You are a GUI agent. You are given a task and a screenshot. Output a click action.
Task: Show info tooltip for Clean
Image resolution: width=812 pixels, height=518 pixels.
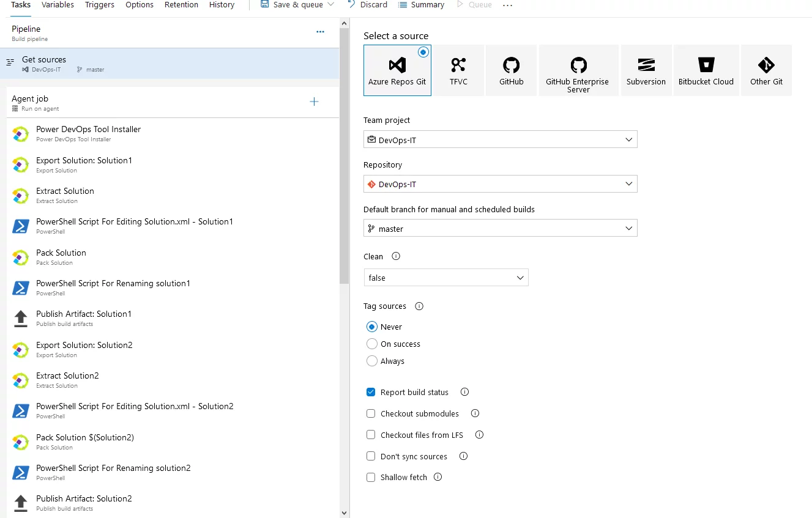(x=396, y=256)
